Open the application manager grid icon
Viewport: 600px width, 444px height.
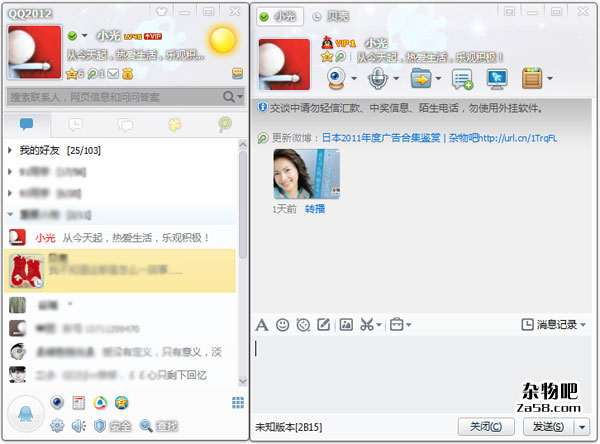238,403
